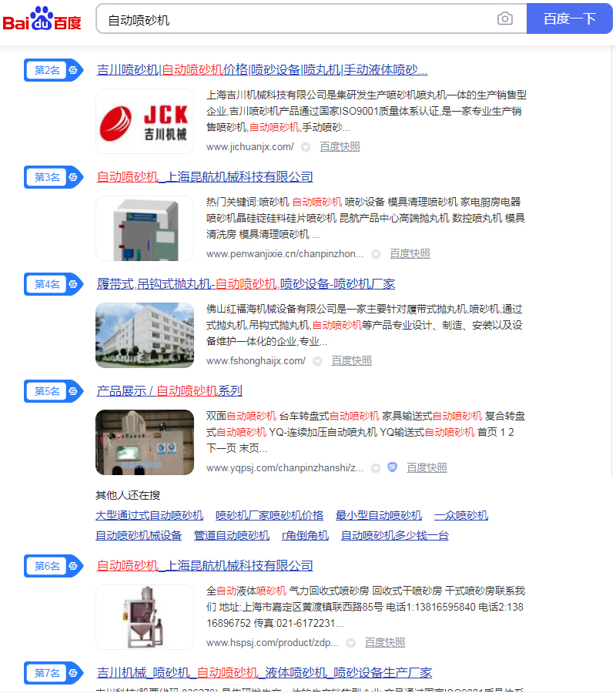Open 百度快照 for www.penwanjixie.cn
Viewport: 616px width, 693px height.
click(x=410, y=253)
